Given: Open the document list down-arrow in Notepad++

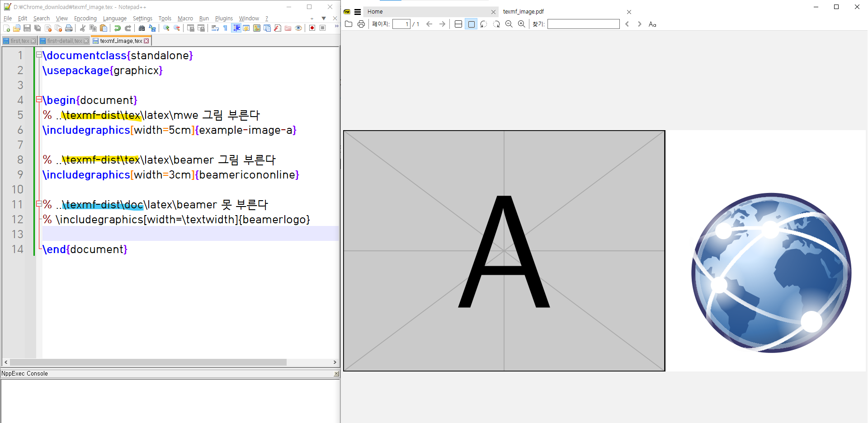Looking at the screenshot, I should (324, 19).
